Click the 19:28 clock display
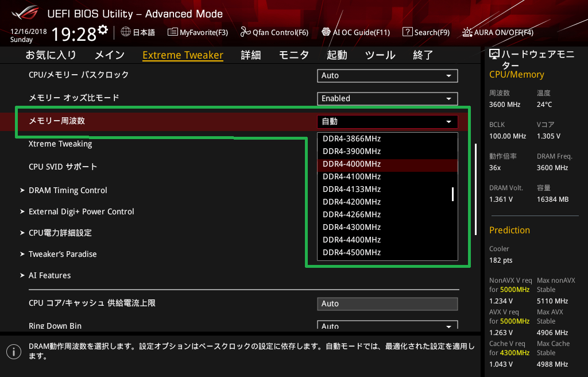The width and height of the screenshot is (588, 377). tap(74, 34)
